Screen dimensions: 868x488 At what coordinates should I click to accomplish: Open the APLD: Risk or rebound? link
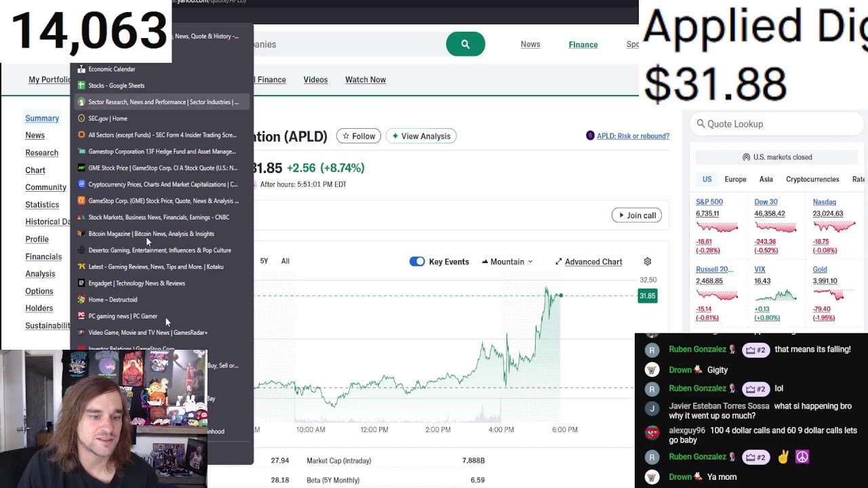coord(633,136)
